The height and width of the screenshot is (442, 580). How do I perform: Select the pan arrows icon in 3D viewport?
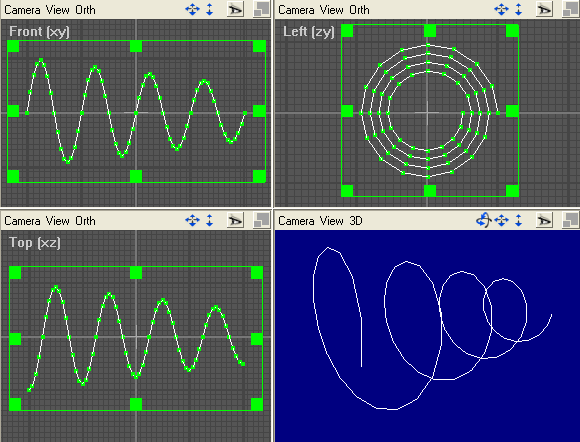pos(502,220)
